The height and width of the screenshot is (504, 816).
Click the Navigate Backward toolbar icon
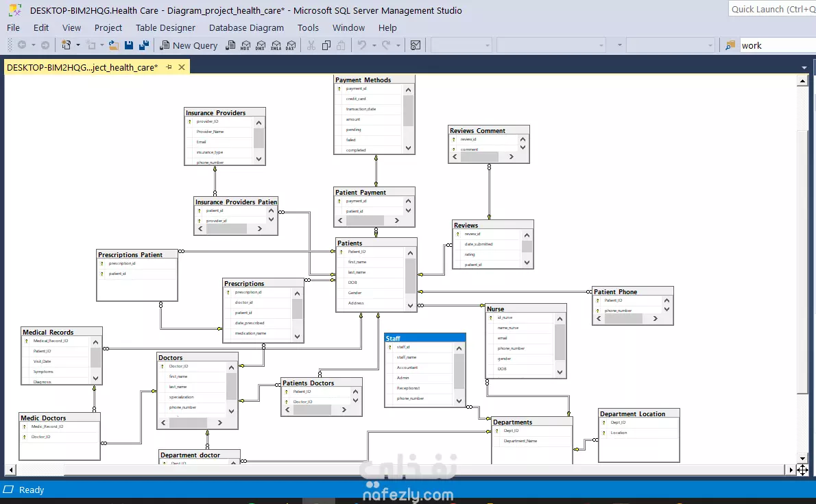[x=22, y=45]
